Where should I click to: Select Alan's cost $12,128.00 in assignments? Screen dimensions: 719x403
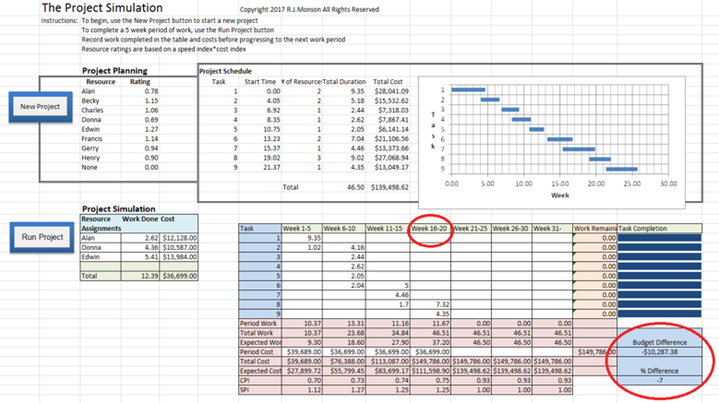[x=179, y=238]
